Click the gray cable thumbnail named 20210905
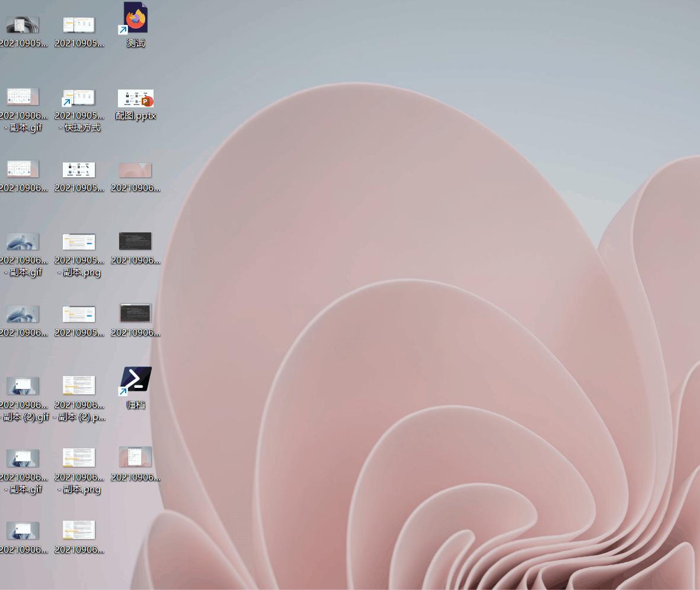The image size is (700, 590). click(x=23, y=25)
